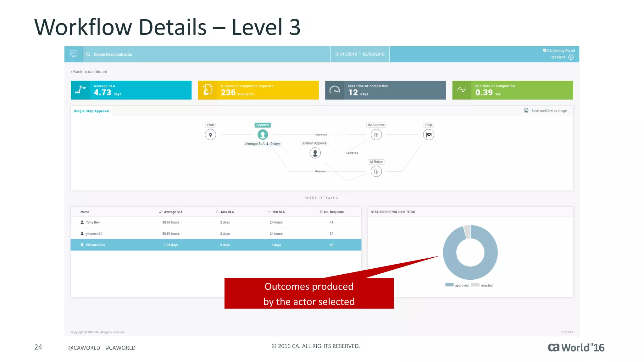The height and width of the screenshot is (362, 644).
Task: Click the user icon beside Tony Belli
Action: [82, 222]
